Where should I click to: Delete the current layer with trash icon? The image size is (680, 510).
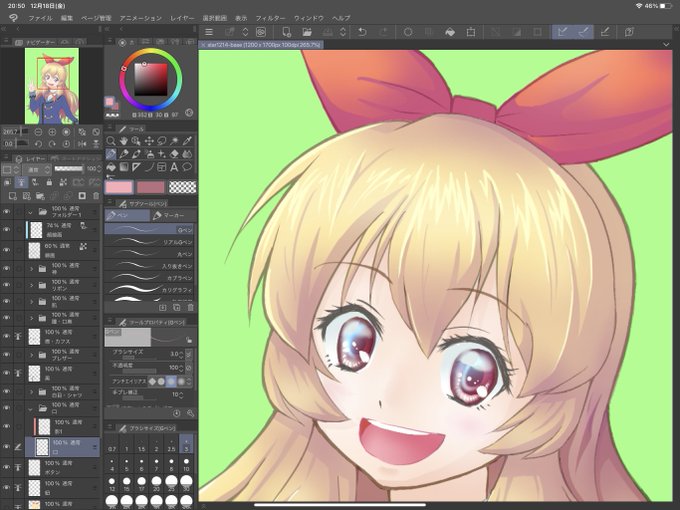coord(96,196)
